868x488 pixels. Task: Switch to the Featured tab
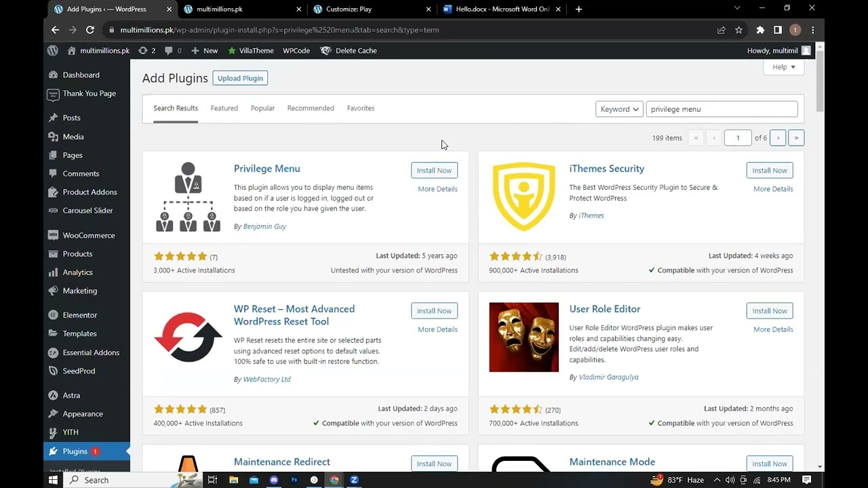click(224, 108)
